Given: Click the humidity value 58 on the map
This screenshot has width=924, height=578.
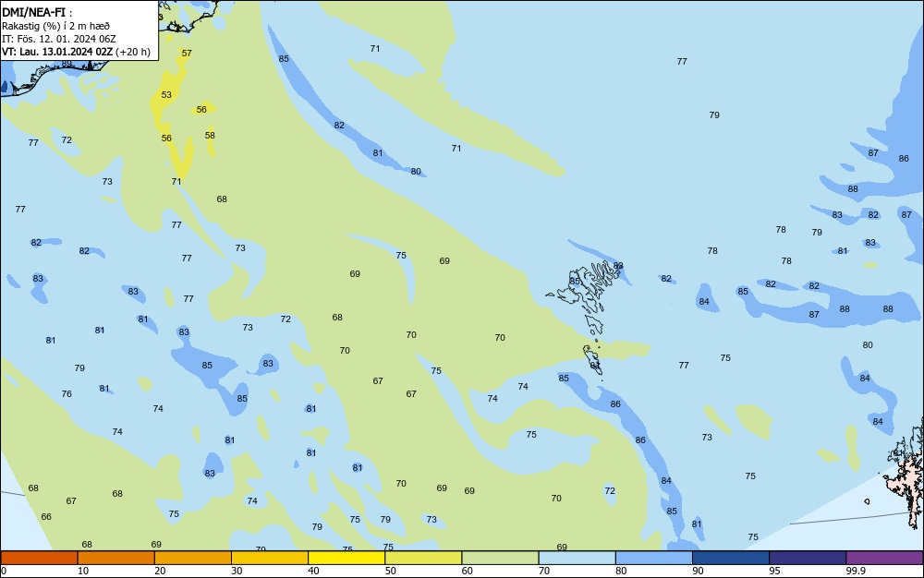Looking at the screenshot, I should pyautogui.click(x=210, y=136).
